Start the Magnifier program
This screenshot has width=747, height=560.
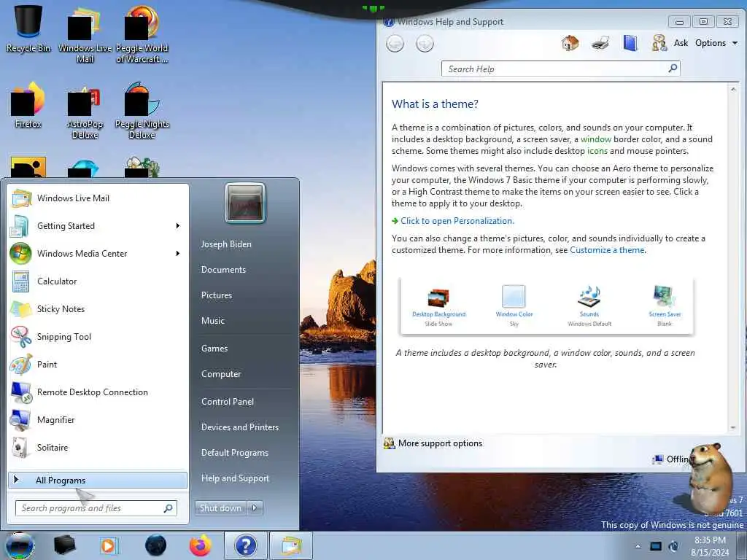(x=98, y=419)
